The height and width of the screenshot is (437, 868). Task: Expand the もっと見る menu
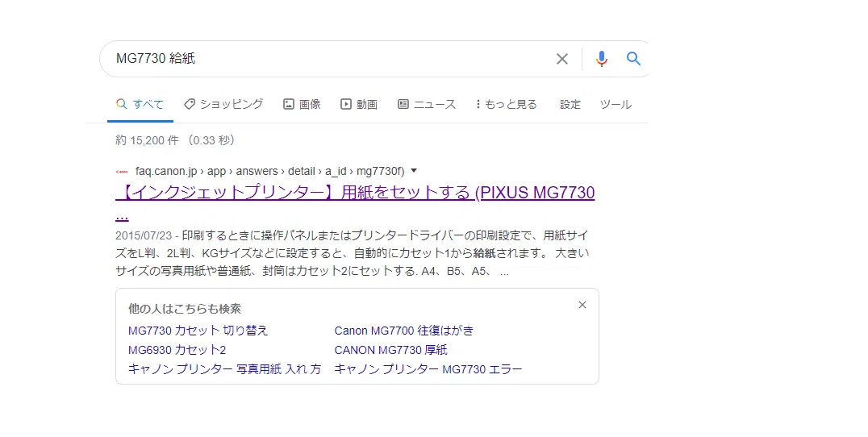point(507,104)
